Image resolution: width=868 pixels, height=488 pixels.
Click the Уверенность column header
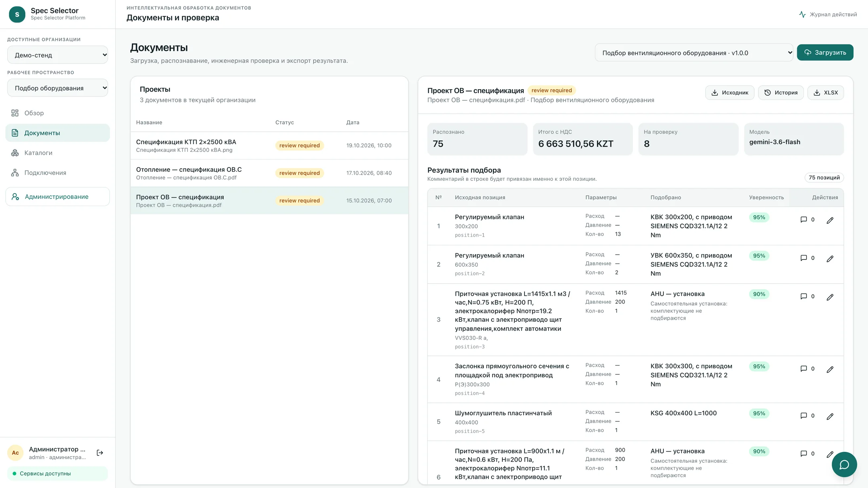pos(766,198)
